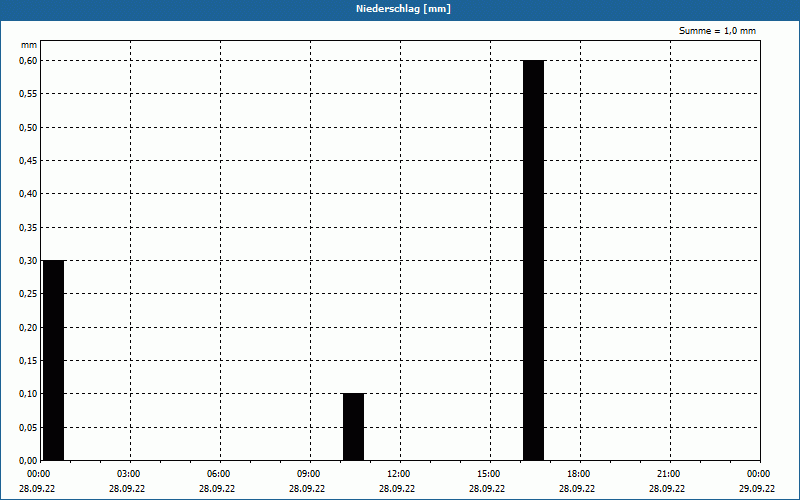This screenshot has width=800, height=500.
Task: Click the 15:00 time axis label
Action: (x=488, y=474)
